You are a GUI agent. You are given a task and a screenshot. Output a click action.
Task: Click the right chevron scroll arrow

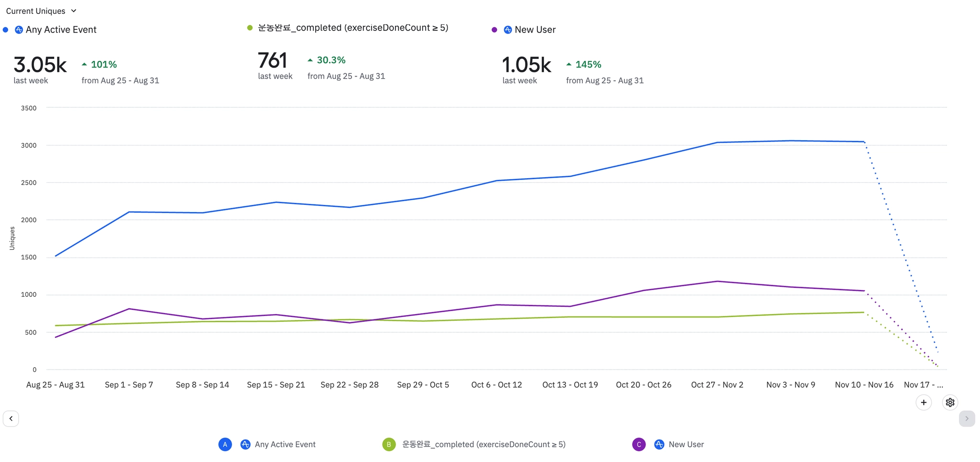click(967, 418)
